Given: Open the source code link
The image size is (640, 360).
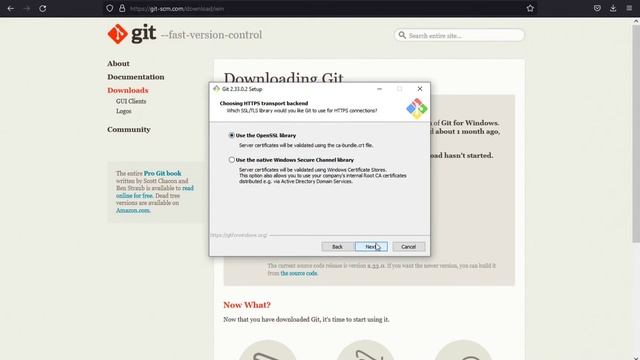Looking at the screenshot, I should click(x=299, y=273).
